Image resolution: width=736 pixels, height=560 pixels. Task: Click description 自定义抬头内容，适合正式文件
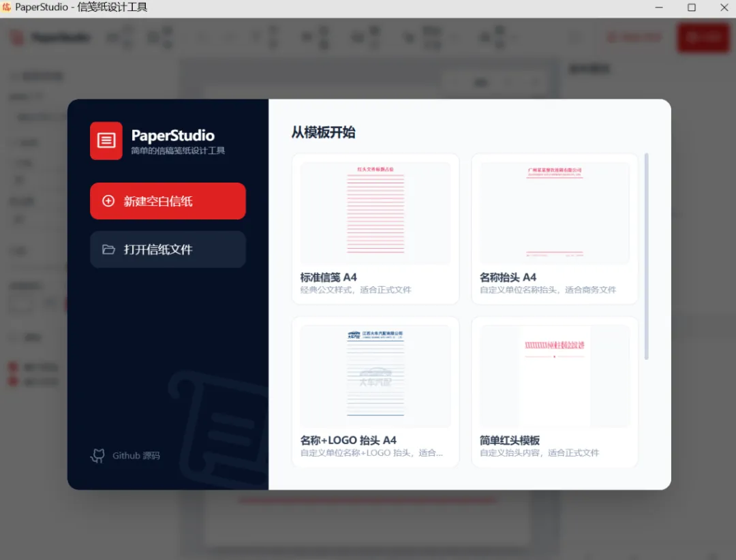(539, 453)
